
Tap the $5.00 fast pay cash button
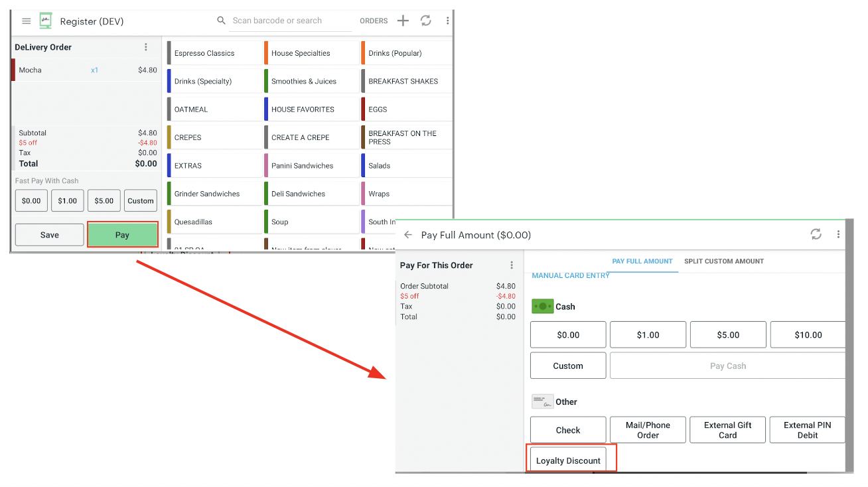click(104, 201)
